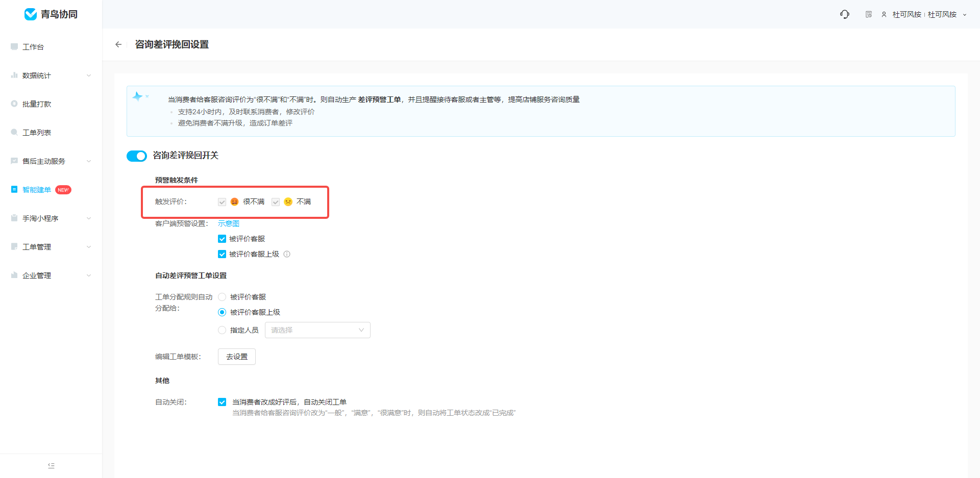Click the 青鸟协同 logo icon
The width and height of the screenshot is (980, 478).
click(31, 14)
